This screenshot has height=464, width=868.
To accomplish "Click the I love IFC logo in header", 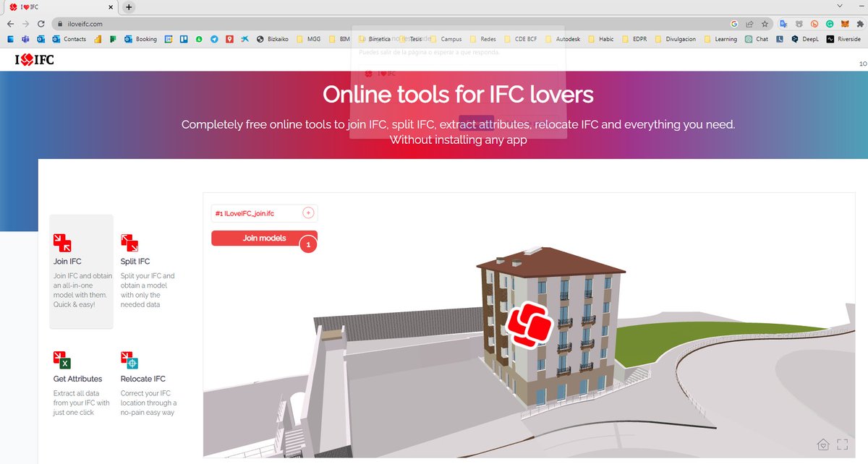I will 34,60.
